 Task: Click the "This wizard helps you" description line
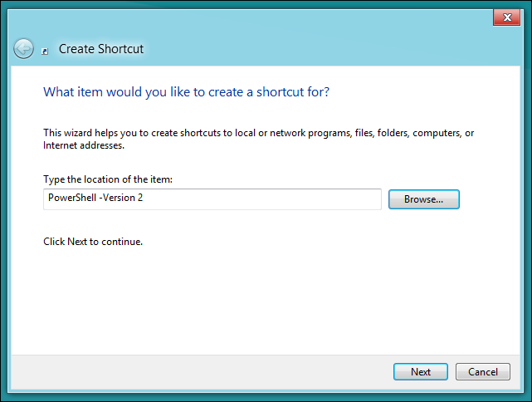coord(258,133)
